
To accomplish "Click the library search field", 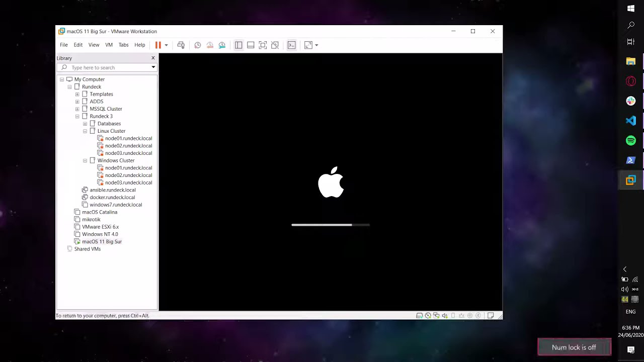I will [x=107, y=67].
